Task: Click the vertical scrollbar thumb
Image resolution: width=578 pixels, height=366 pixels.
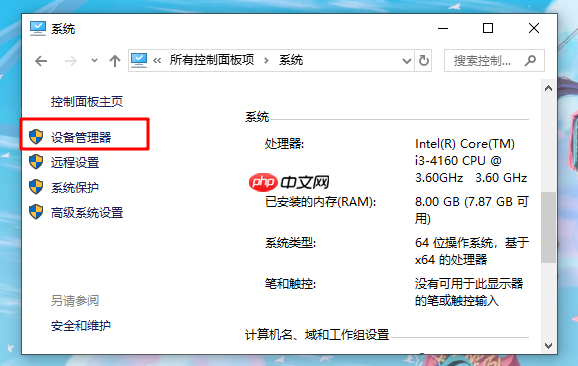Action: [549, 227]
